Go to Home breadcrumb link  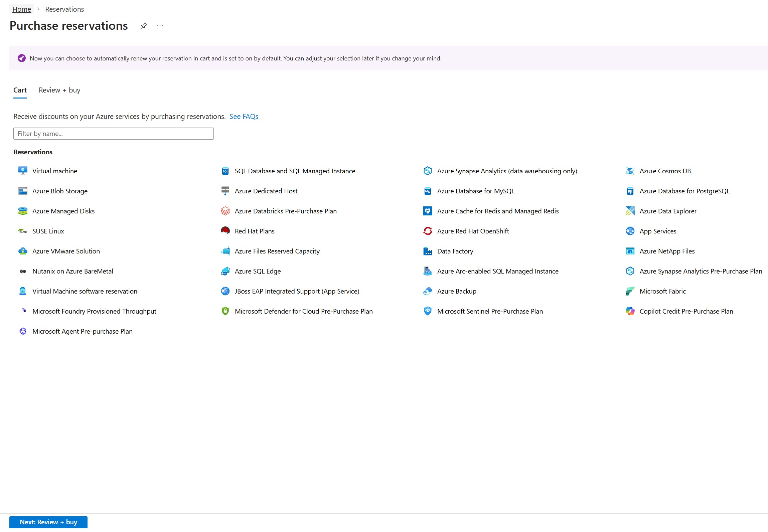pos(22,9)
